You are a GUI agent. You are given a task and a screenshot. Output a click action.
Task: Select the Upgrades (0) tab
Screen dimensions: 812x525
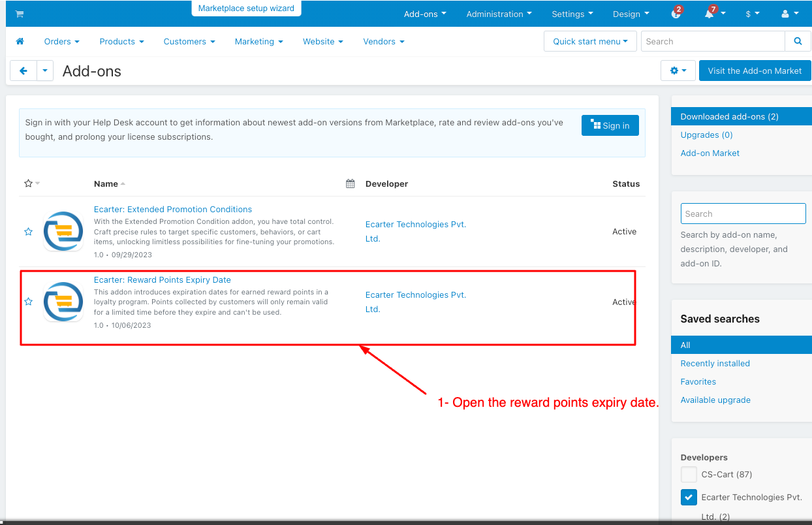[706, 135]
